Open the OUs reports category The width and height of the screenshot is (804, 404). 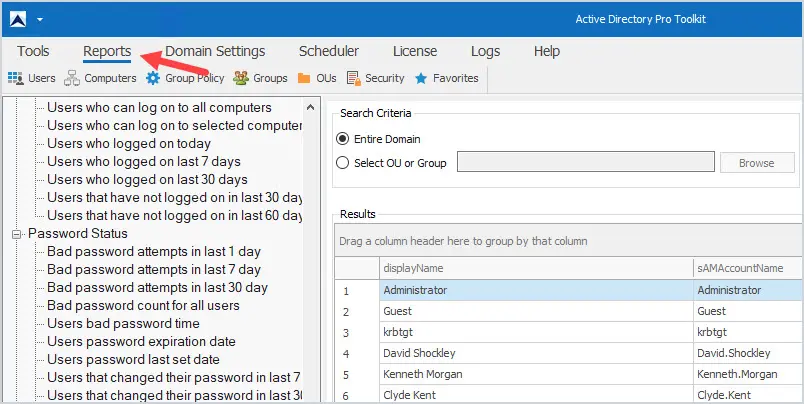(x=317, y=78)
